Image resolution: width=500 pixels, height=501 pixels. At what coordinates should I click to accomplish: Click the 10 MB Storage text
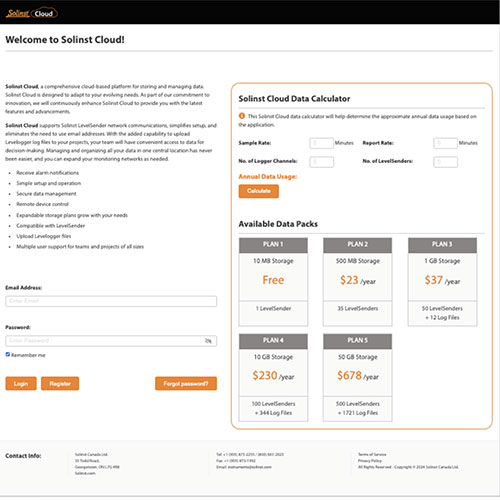[273, 261]
